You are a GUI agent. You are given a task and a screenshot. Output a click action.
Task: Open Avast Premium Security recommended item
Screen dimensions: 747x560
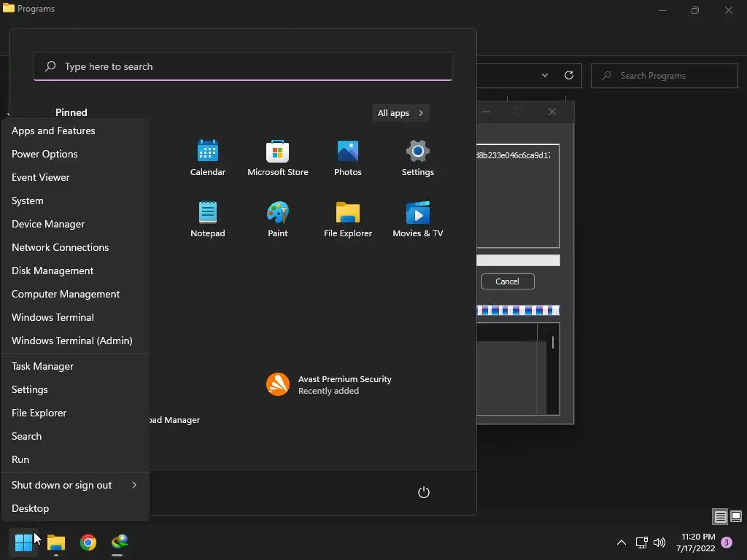(x=329, y=384)
